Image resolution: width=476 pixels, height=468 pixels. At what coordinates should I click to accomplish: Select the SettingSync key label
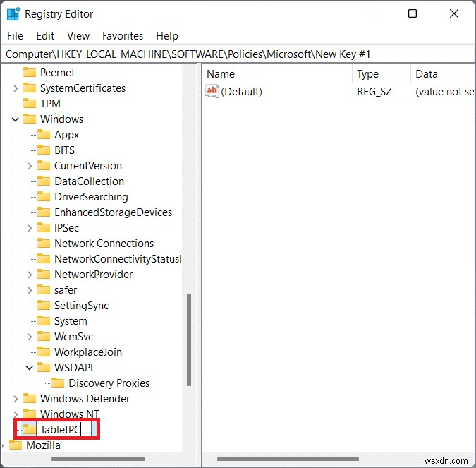click(81, 305)
